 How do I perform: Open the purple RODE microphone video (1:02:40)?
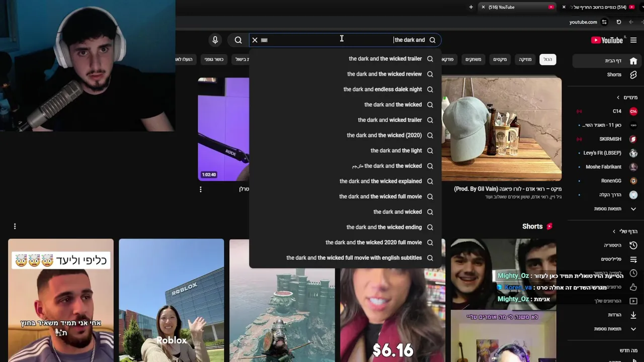(x=223, y=129)
